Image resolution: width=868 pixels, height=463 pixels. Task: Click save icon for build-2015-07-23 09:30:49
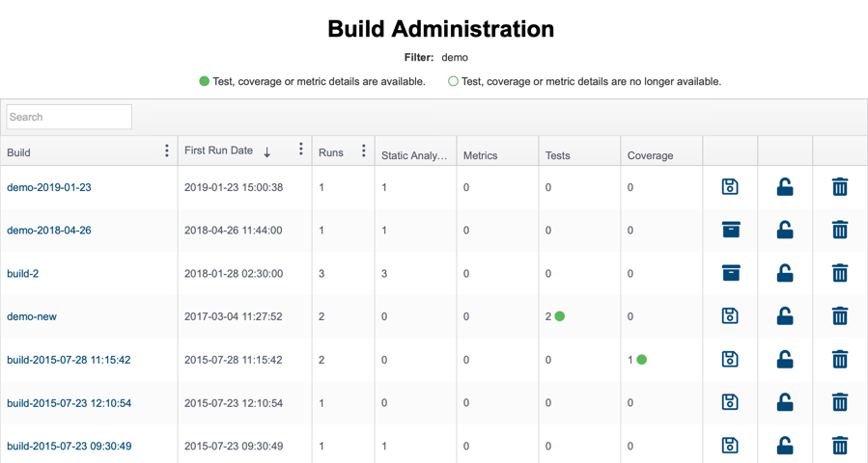pyautogui.click(x=730, y=446)
